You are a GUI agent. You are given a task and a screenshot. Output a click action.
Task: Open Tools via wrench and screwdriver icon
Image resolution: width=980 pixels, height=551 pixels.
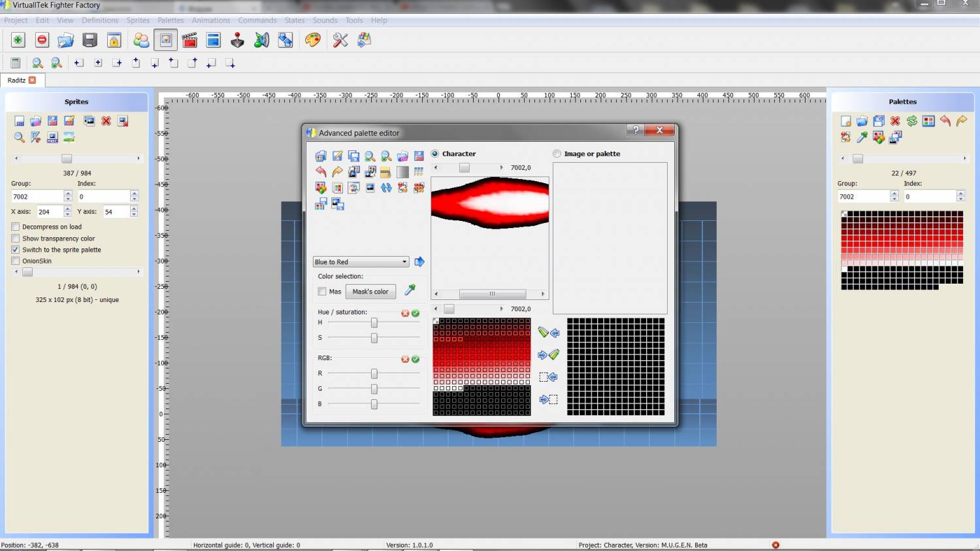[x=340, y=41]
